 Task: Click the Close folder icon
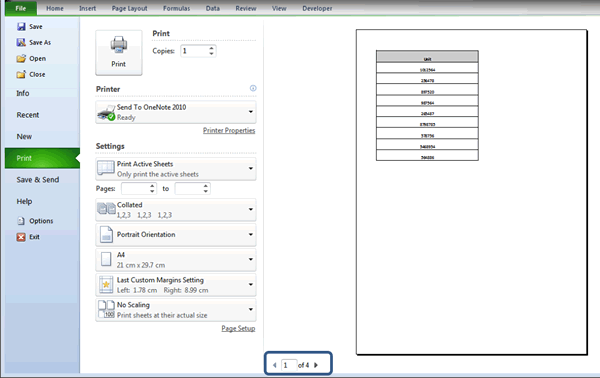tap(21, 74)
